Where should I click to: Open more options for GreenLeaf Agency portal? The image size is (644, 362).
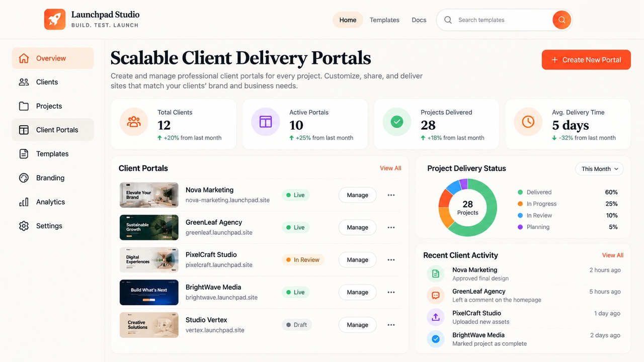pyautogui.click(x=391, y=227)
